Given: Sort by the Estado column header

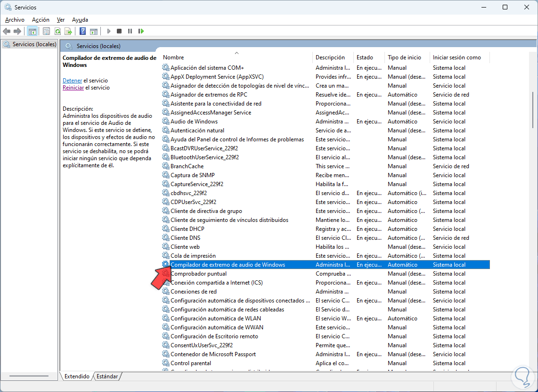Looking at the screenshot, I should (x=369, y=57).
